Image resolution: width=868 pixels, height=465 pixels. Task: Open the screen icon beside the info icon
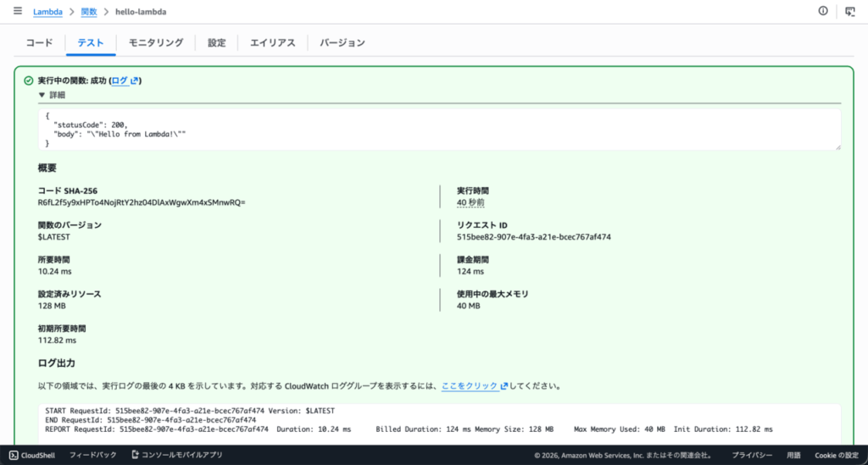(x=849, y=11)
